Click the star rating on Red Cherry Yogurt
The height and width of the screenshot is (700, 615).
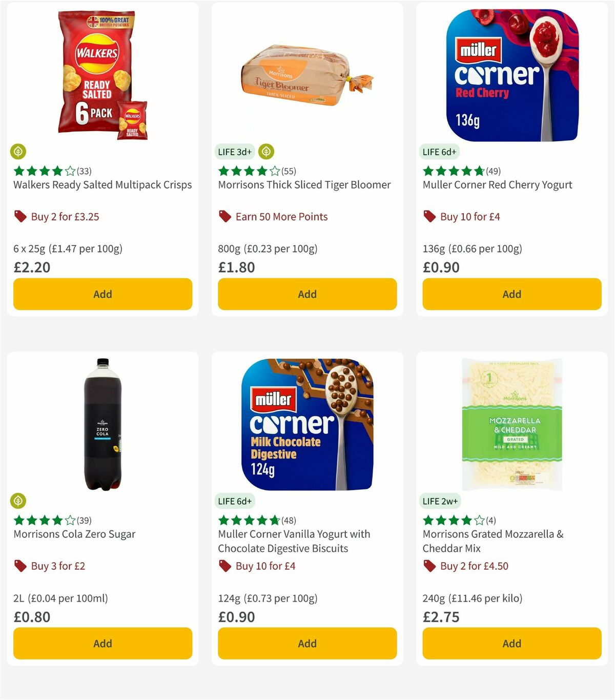pyautogui.click(x=452, y=171)
